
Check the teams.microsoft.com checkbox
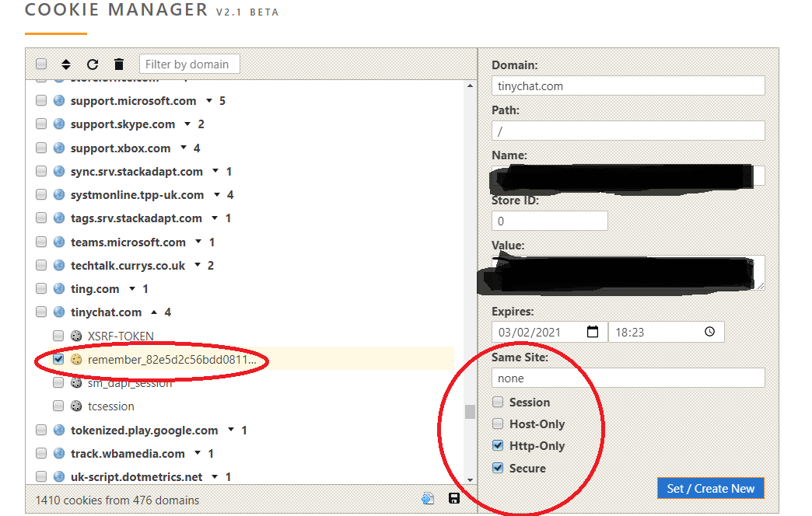(x=41, y=242)
